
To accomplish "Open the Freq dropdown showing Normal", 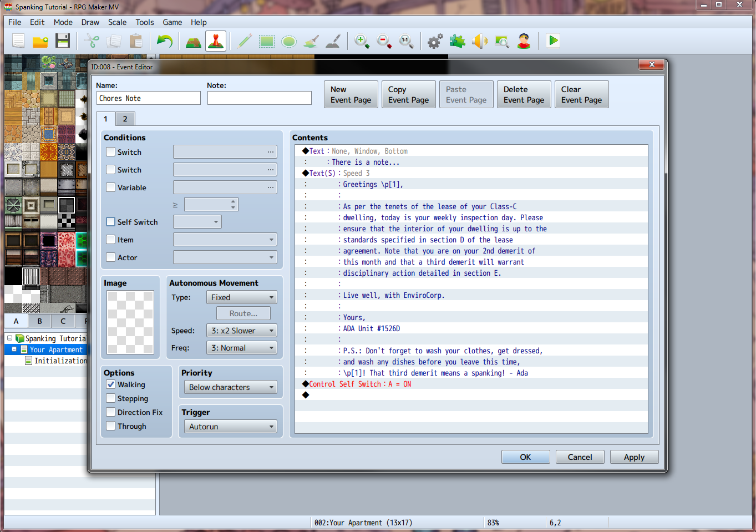I will click(x=242, y=348).
